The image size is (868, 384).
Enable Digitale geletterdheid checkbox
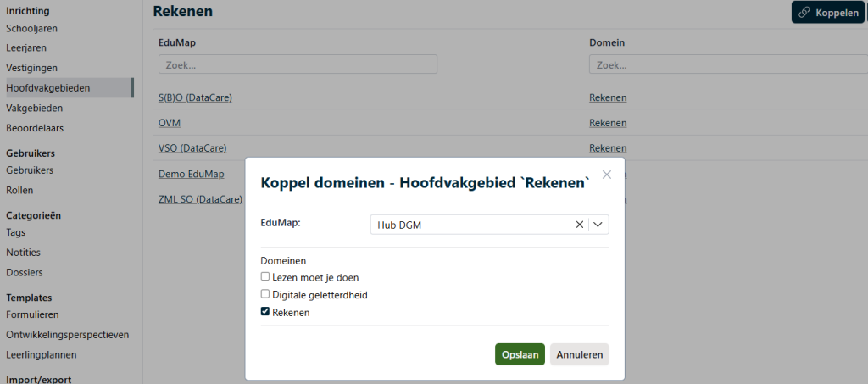(265, 295)
